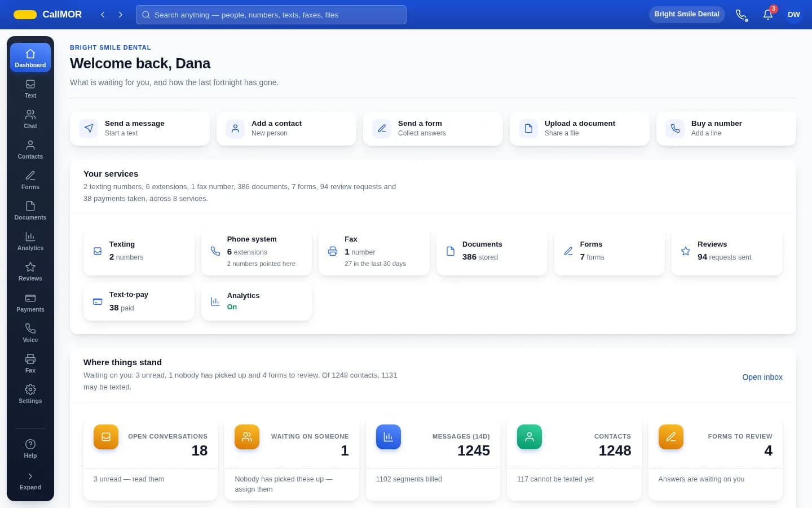Screen dimensions: 812x508
Task: Click "117 cannot be texted yet" text
Action: click(555, 479)
